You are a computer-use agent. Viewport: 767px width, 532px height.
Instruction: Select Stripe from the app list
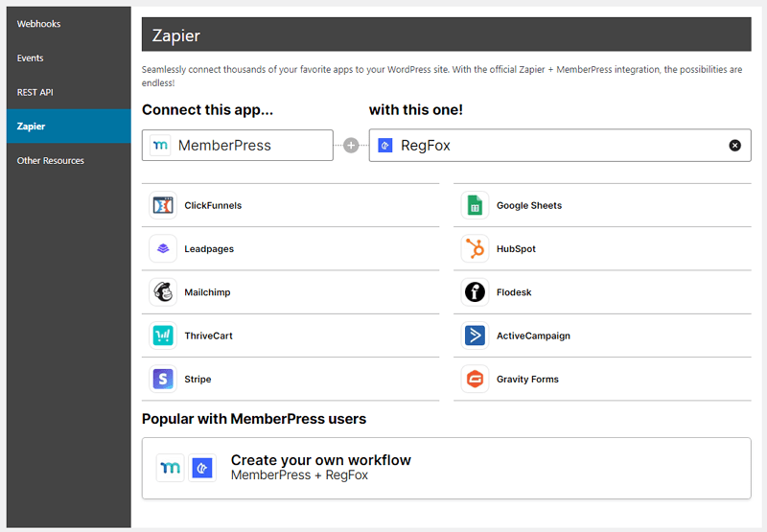pyautogui.click(x=291, y=379)
